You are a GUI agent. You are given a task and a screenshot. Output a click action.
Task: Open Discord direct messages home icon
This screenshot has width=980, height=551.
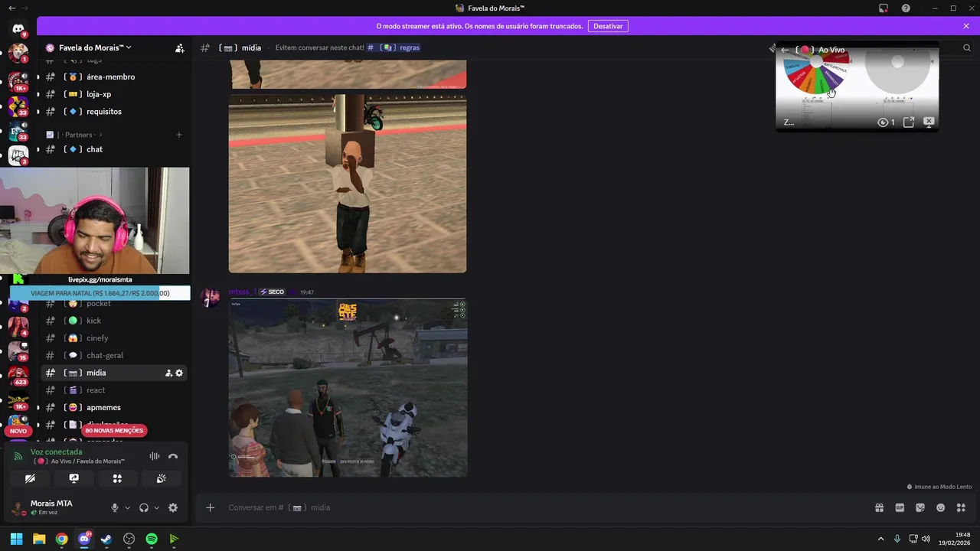coord(18,29)
